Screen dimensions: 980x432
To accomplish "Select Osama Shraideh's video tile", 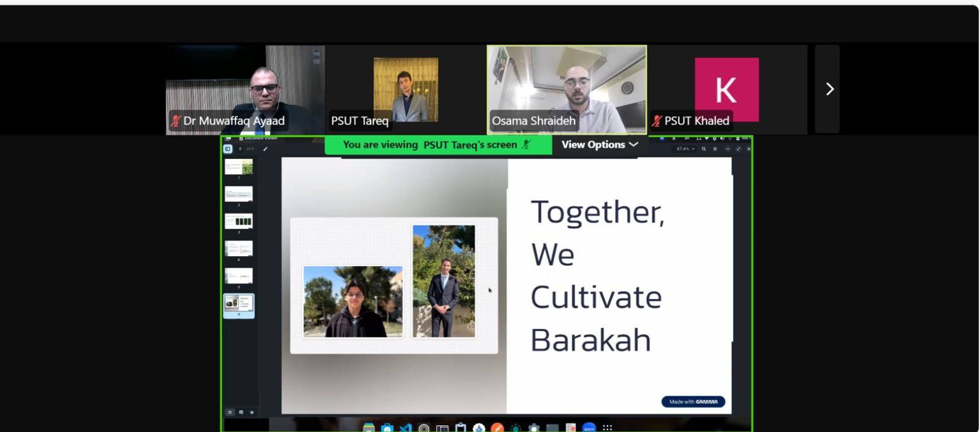I will (567, 89).
